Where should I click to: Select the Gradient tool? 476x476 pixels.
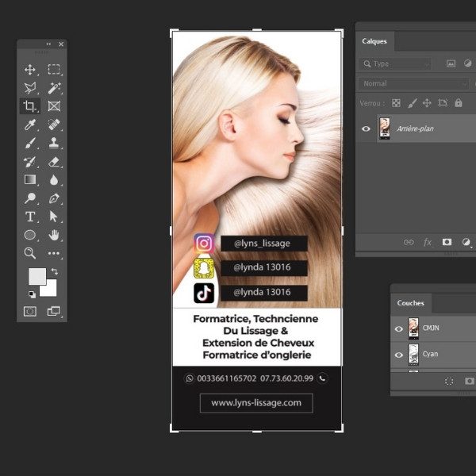pyautogui.click(x=30, y=180)
